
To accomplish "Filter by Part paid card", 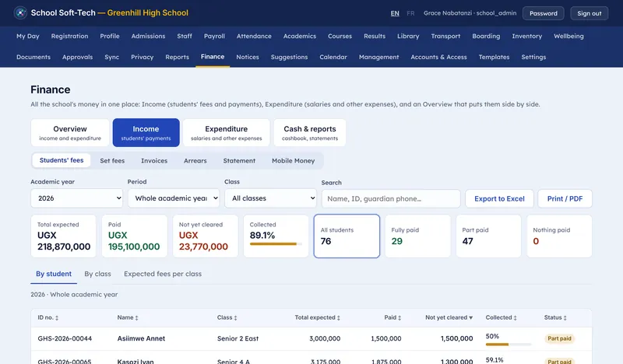I will (x=488, y=236).
